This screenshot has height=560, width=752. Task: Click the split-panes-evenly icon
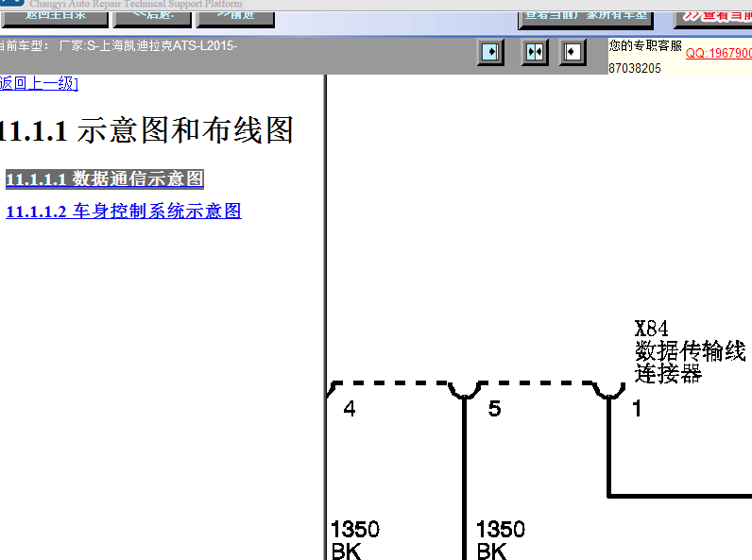(535, 52)
